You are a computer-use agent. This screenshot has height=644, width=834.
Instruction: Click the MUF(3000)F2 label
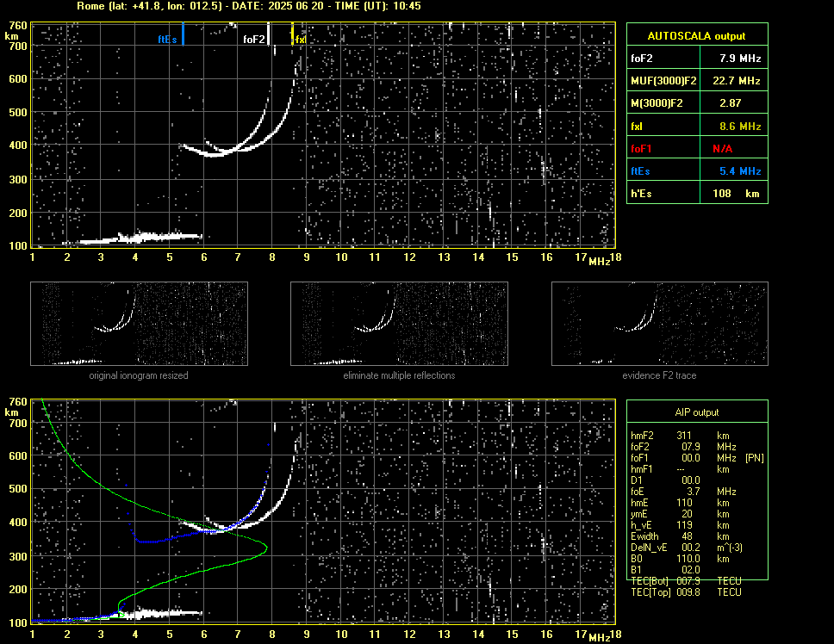point(663,81)
